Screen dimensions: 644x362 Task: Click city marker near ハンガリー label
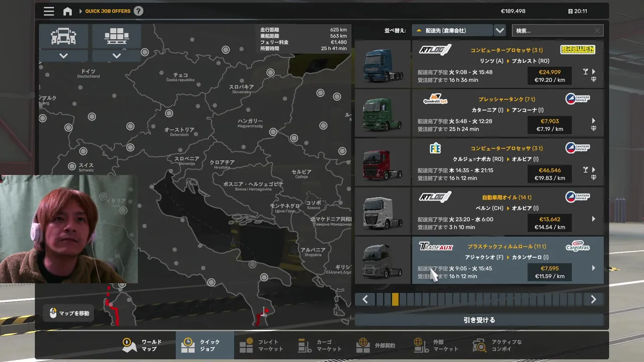273,132
